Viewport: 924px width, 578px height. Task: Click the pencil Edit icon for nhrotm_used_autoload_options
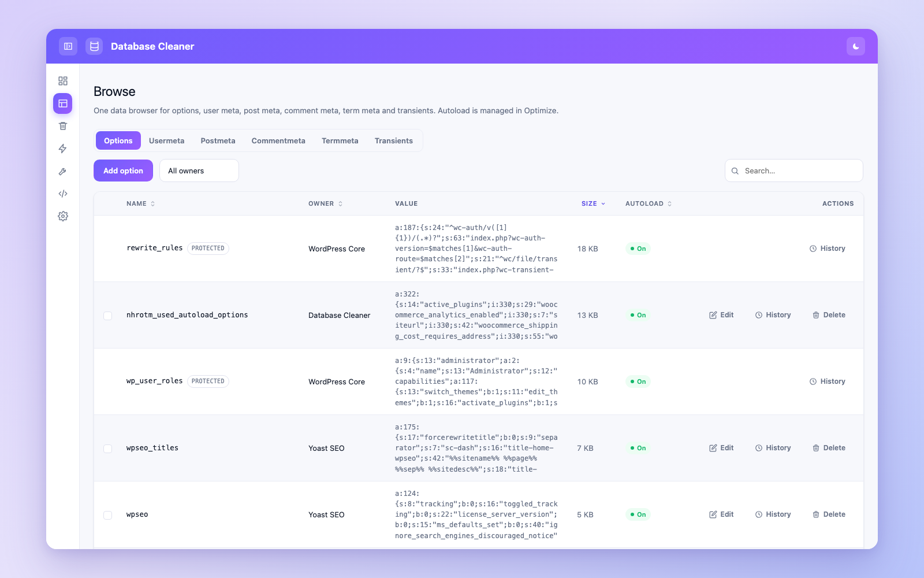point(713,315)
